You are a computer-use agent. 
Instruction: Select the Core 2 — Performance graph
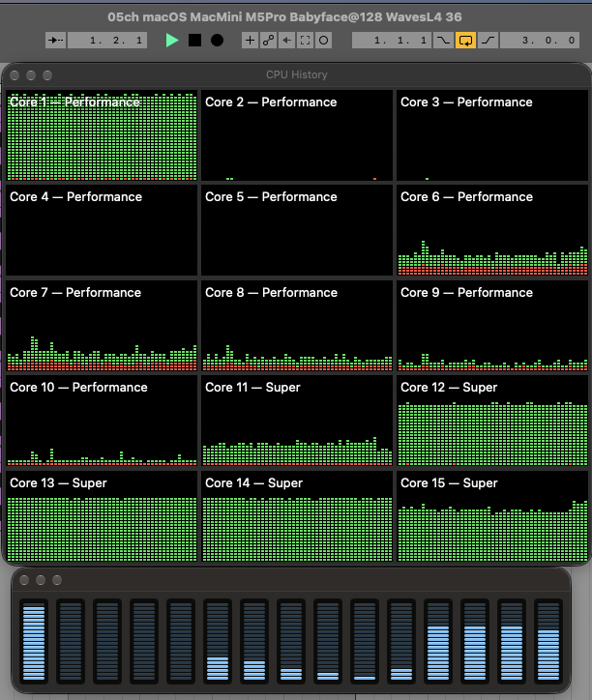point(297,135)
